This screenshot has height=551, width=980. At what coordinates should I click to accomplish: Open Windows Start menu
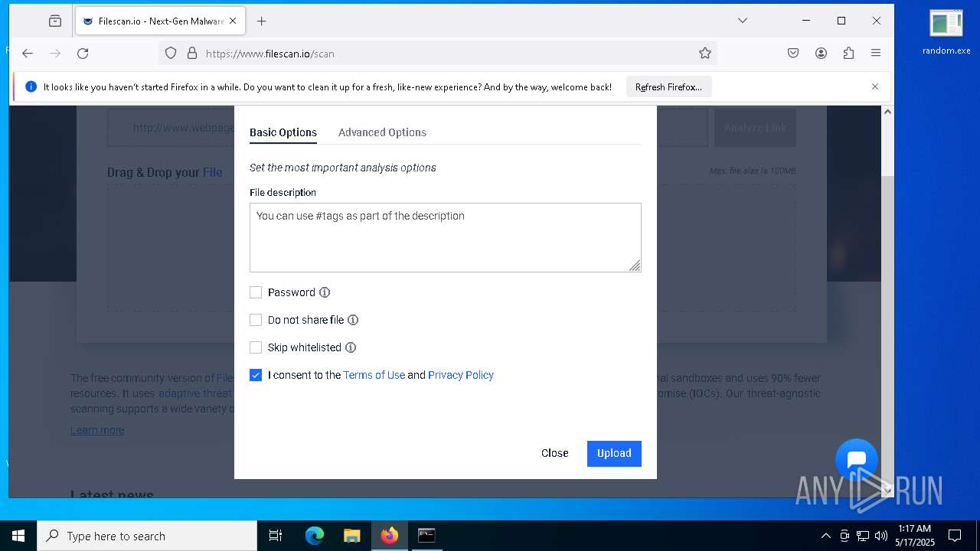pyautogui.click(x=18, y=536)
